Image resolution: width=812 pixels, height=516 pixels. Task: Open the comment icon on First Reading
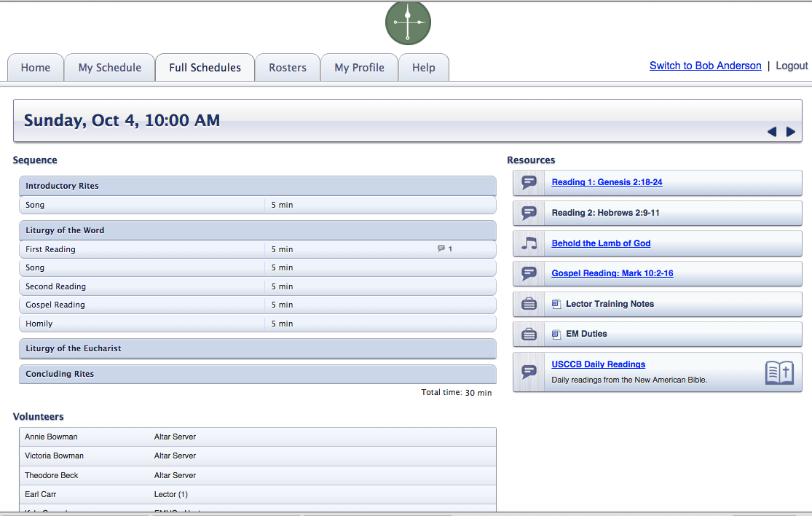coord(441,249)
